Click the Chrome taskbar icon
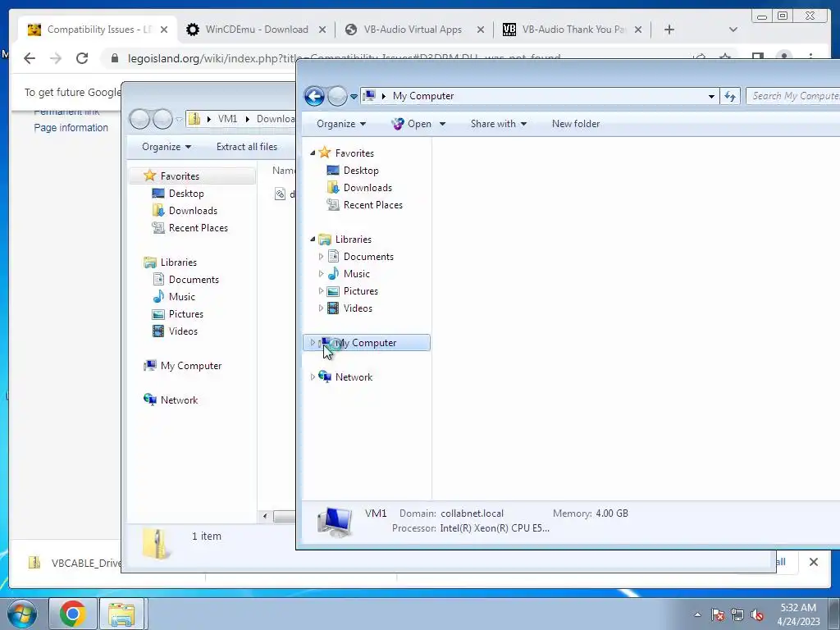840x630 pixels. click(72, 614)
